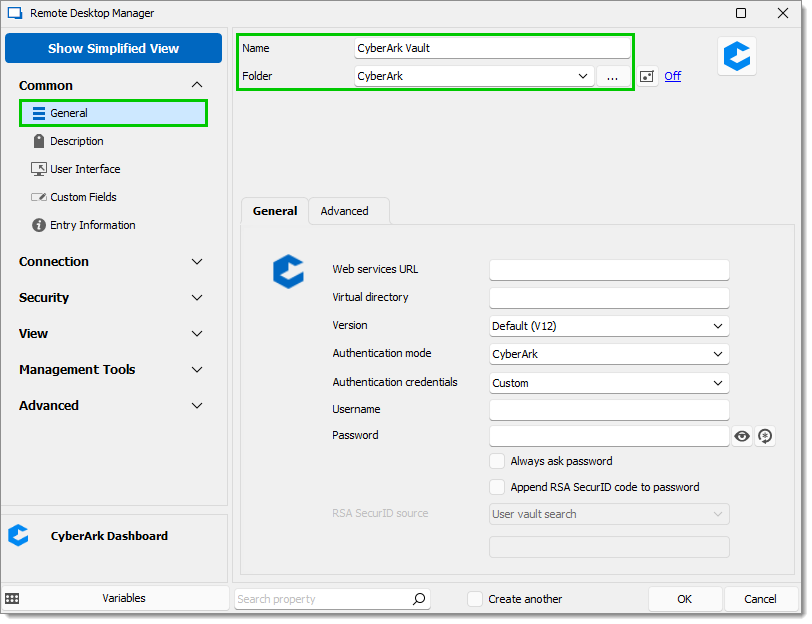
Task: Open the Version dropdown
Action: coord(717,326)
